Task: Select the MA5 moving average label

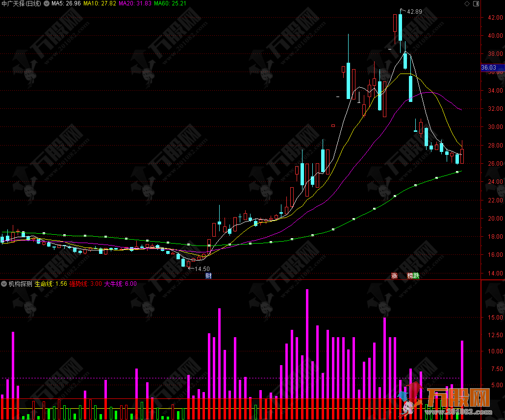Action: click(66, 4)
